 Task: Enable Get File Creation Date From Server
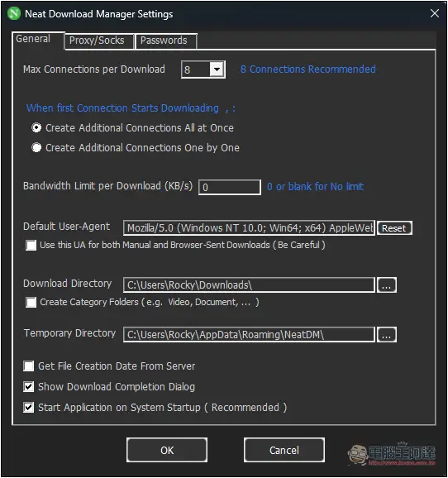point(29,366)
